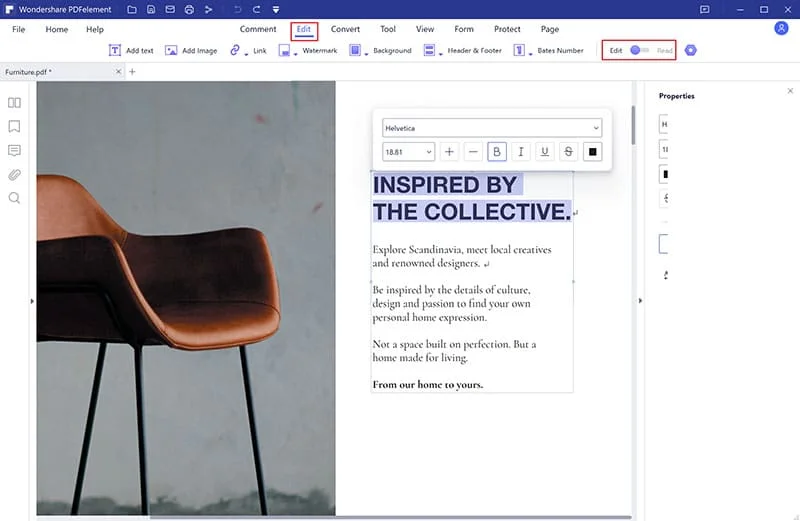Switch to the Form tab

point(464,29)
